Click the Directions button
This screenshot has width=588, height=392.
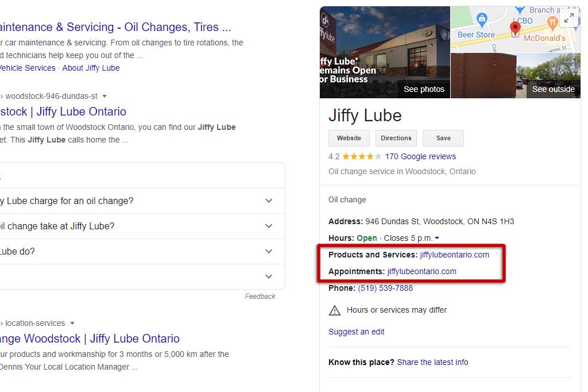pos(396,138)
